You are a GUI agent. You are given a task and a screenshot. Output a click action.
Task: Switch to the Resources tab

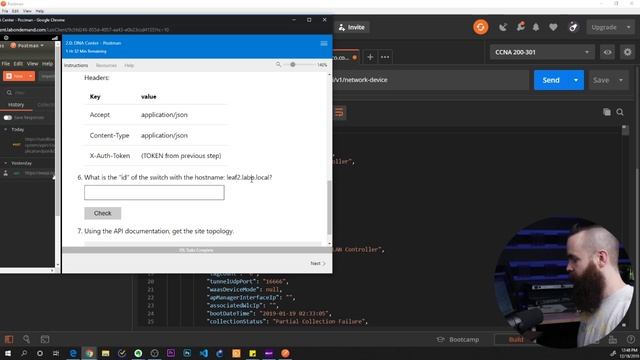point(106,65)
